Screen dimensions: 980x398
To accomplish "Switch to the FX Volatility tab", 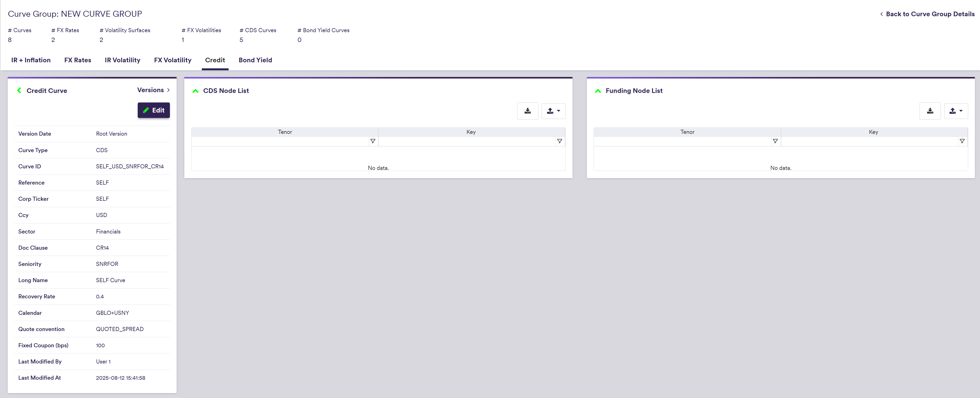I will point(172,60).
